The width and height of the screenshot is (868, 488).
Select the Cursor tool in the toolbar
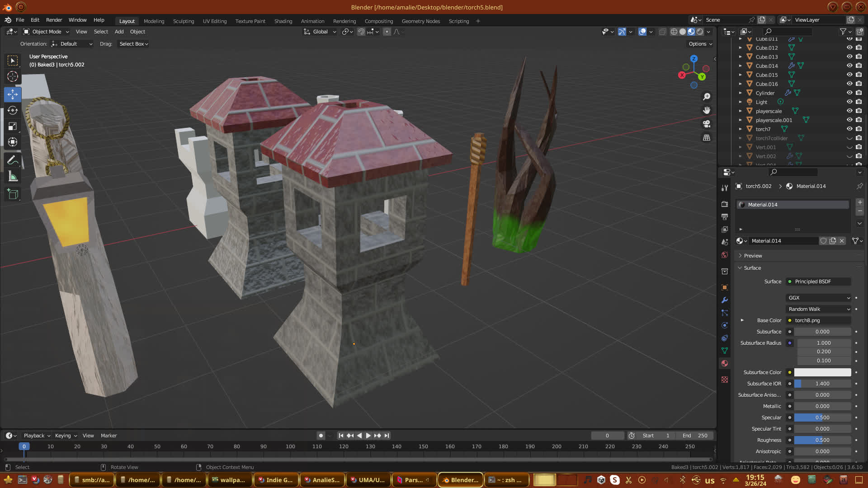point(13,76)
